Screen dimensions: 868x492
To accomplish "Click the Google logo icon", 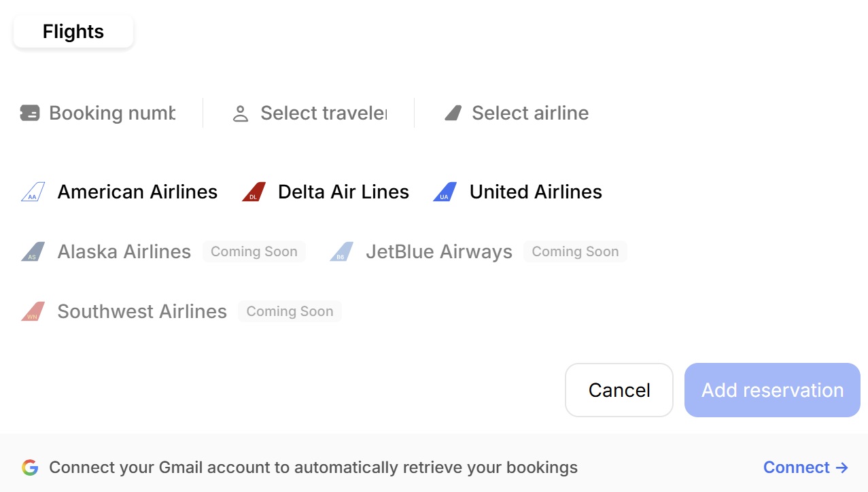I will [29, 468].
